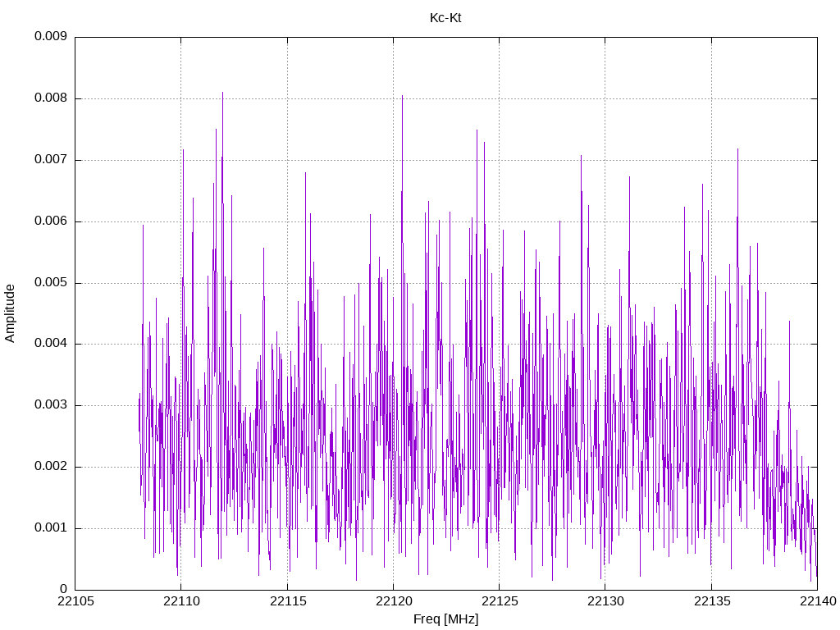
Task: Click the 0.005 y-axis tick label
Action: (x=51, y=282)
